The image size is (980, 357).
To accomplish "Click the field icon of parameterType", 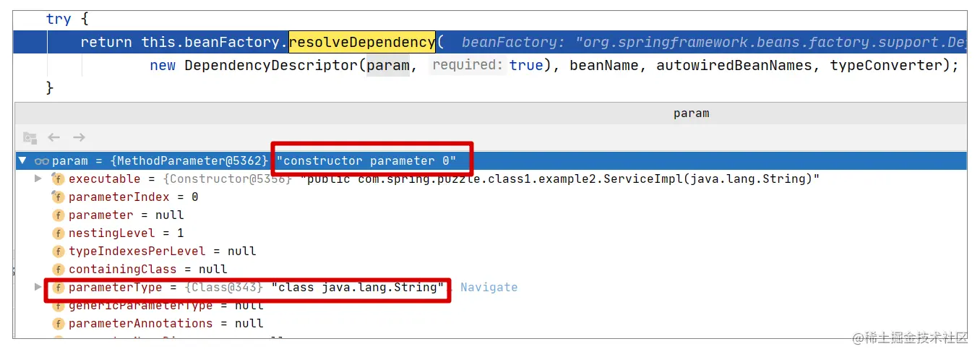I will tap(58, 287).
